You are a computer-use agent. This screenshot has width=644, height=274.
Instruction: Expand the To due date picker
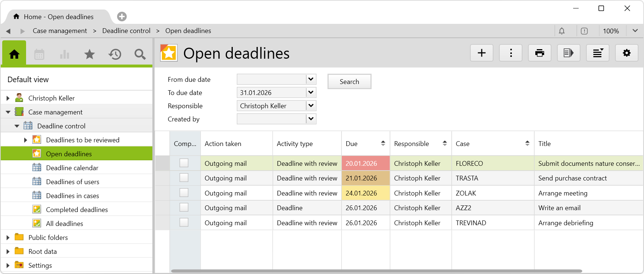click(x=311, y=92)
